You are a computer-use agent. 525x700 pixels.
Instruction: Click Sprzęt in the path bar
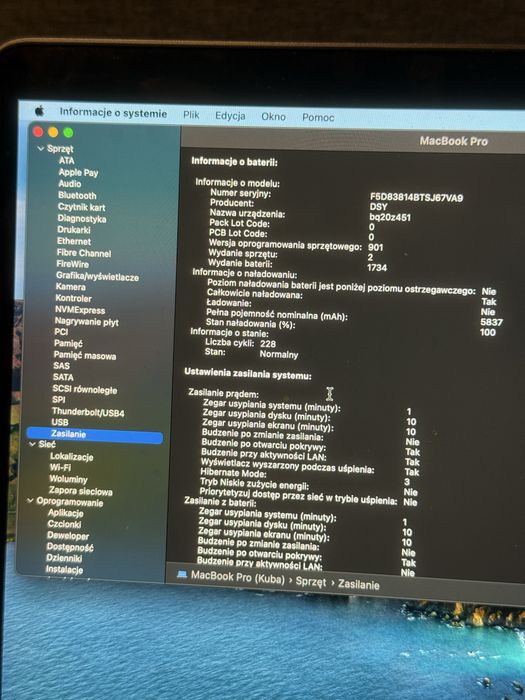coord(311,581)
